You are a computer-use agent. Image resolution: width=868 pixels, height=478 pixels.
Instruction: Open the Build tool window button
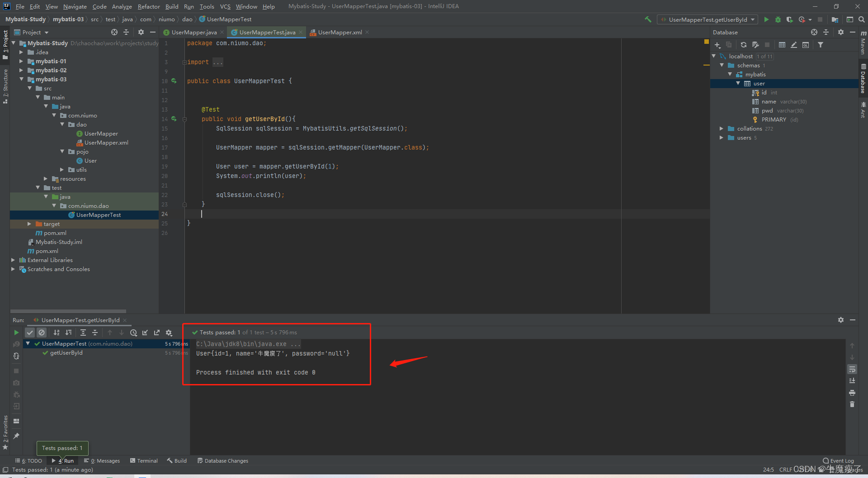[177, 461]
